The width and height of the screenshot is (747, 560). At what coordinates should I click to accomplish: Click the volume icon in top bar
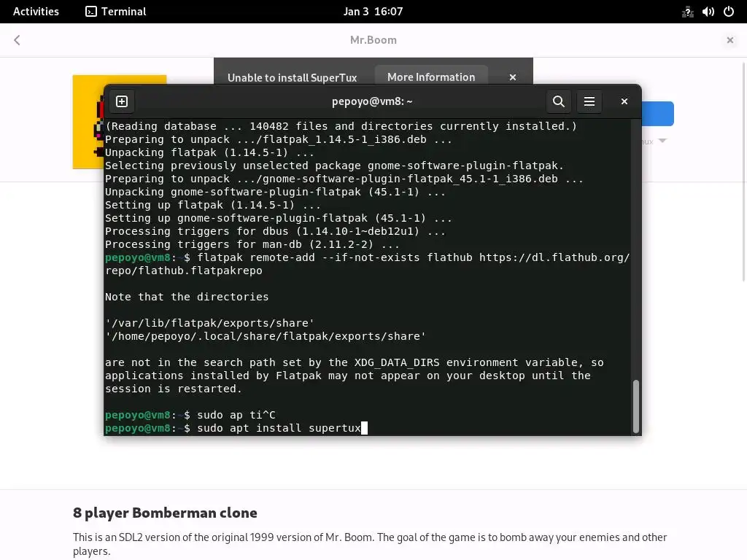pyautogui.click(x=708, y=12)
